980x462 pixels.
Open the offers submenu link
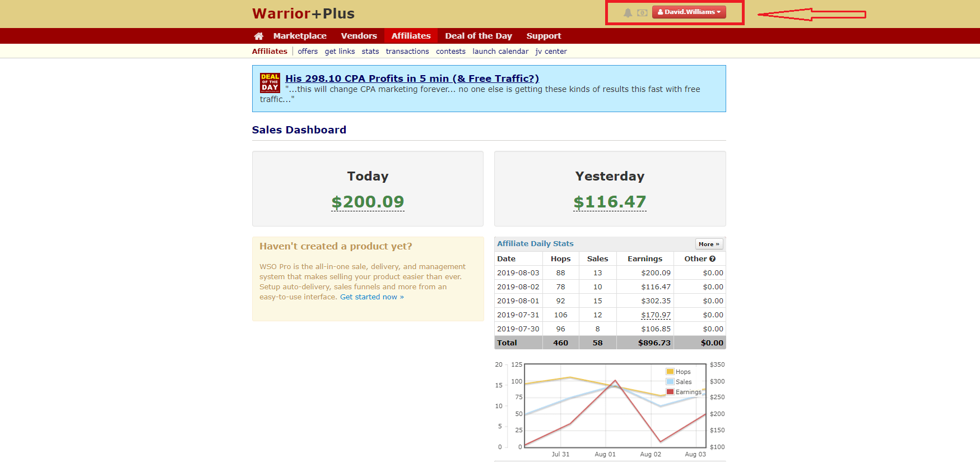tap(308, 51)
